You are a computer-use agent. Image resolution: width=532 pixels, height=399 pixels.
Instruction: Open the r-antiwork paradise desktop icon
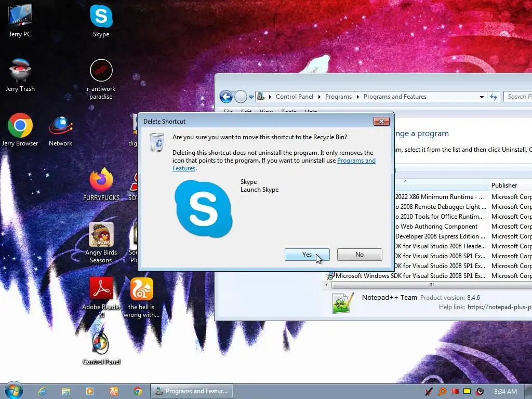point(101,79)
